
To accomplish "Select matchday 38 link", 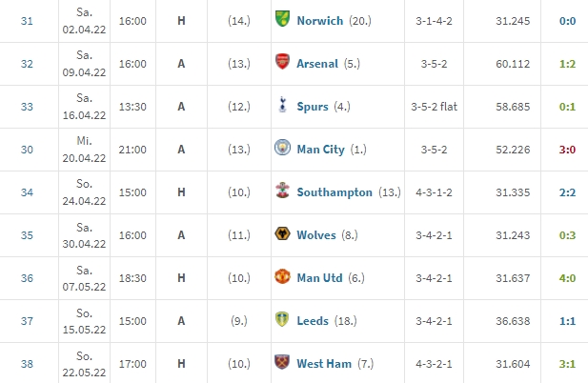I will 27,364.
